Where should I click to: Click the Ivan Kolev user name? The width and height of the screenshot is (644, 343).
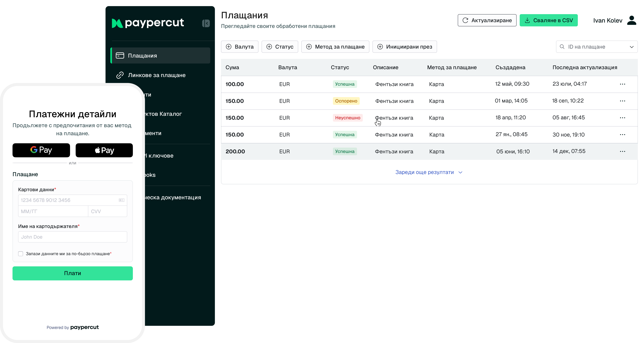[608, 21]
